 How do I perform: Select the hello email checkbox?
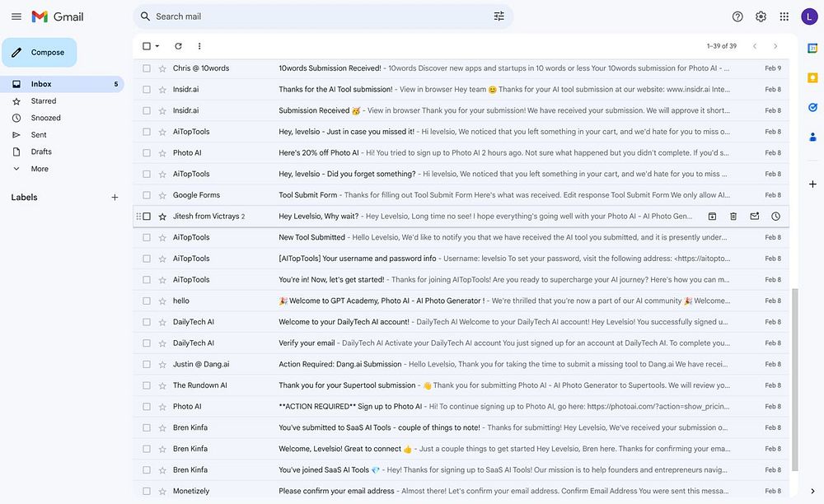pos(147,301)
